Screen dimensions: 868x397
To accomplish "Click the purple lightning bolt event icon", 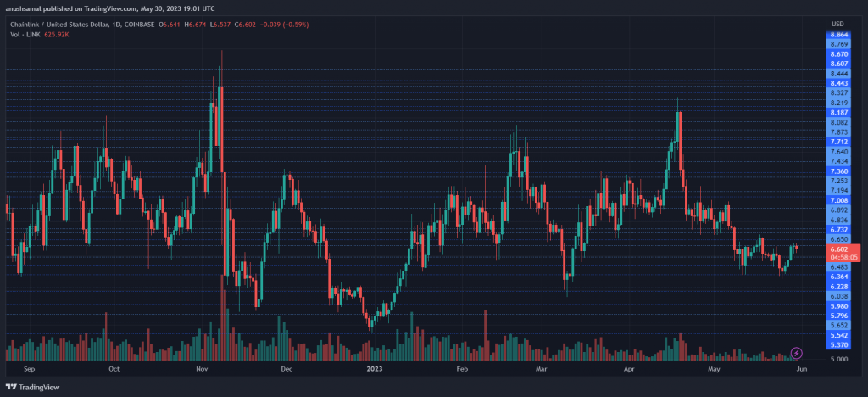I will [796, 352].
